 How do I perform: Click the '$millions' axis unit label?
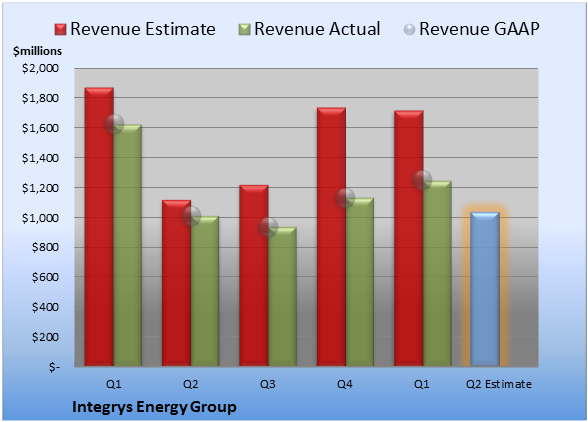coord(38,51)
